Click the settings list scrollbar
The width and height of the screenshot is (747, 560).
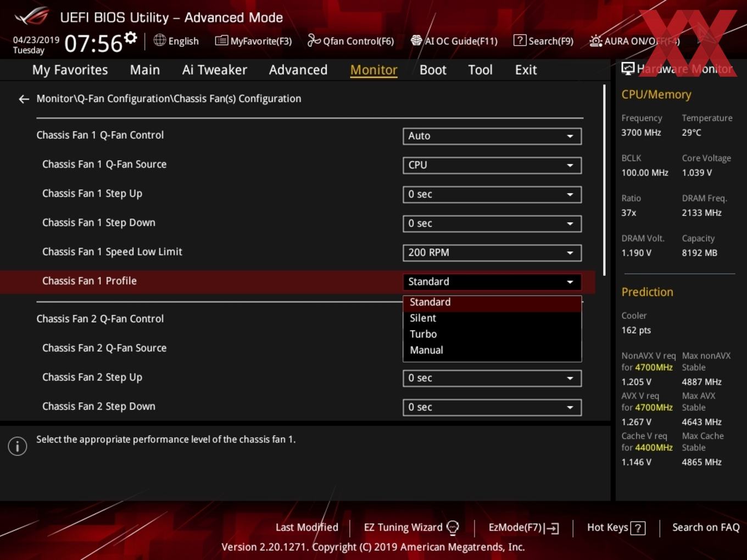click(604, 180)
